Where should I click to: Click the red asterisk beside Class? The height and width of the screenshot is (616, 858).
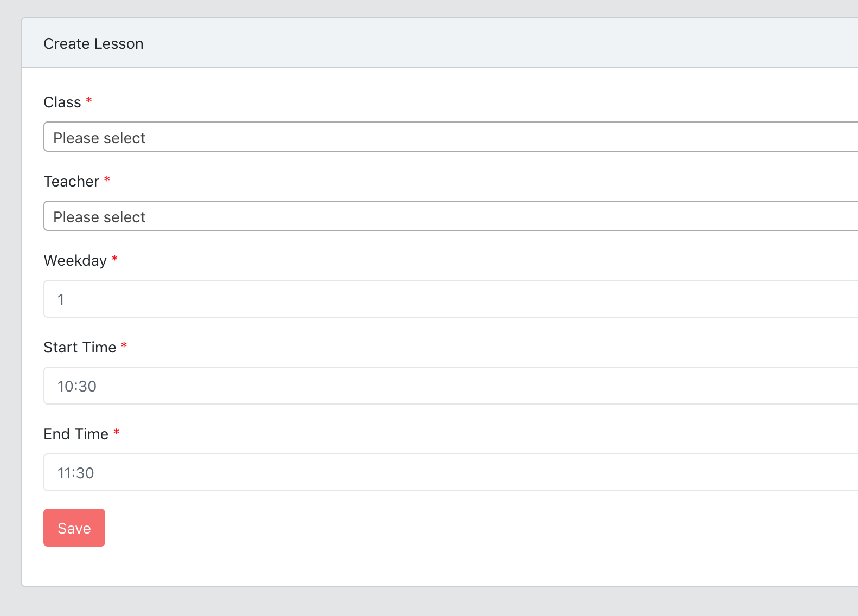pyautogui.click(x=89, y=101)
